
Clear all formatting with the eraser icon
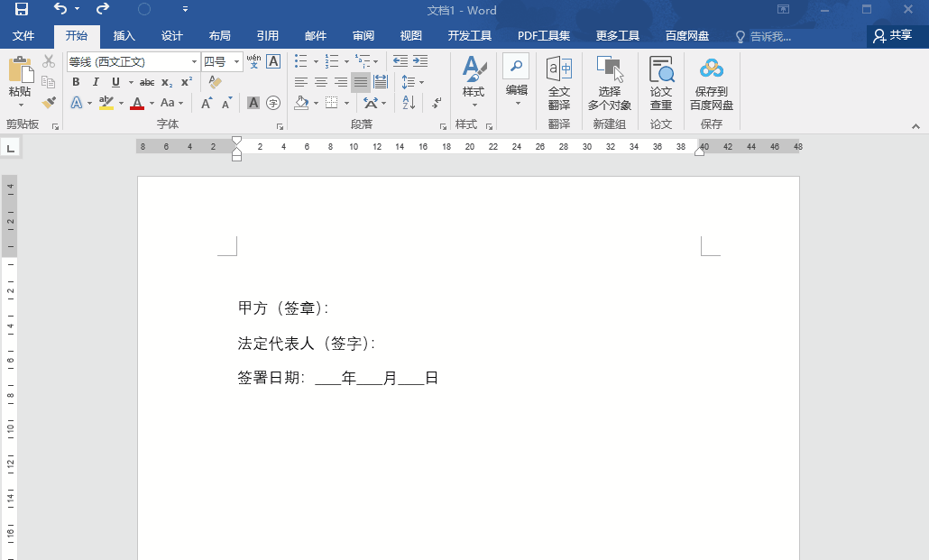pos(215,82)
